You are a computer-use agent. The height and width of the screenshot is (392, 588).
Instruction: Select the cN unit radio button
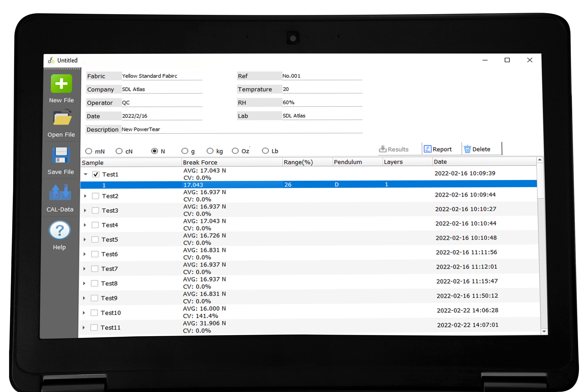(x=119, y=151)
